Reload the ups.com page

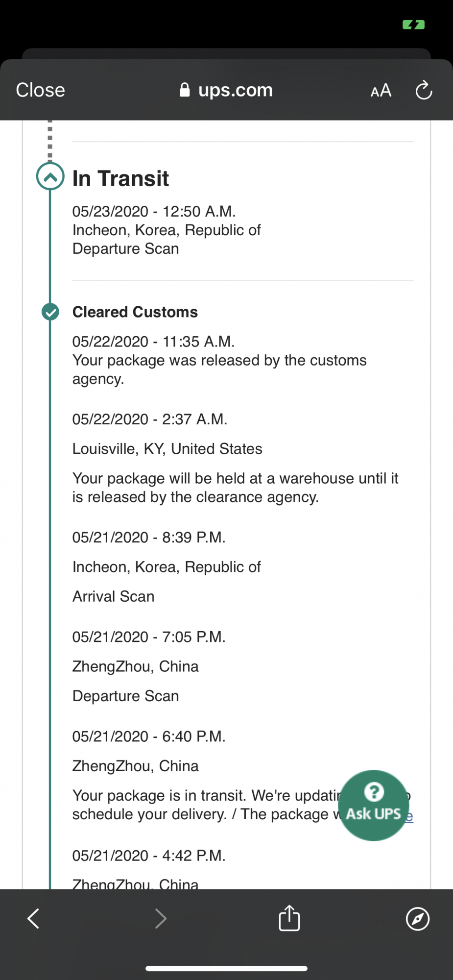pyautogui.click(x=424, y=90)
